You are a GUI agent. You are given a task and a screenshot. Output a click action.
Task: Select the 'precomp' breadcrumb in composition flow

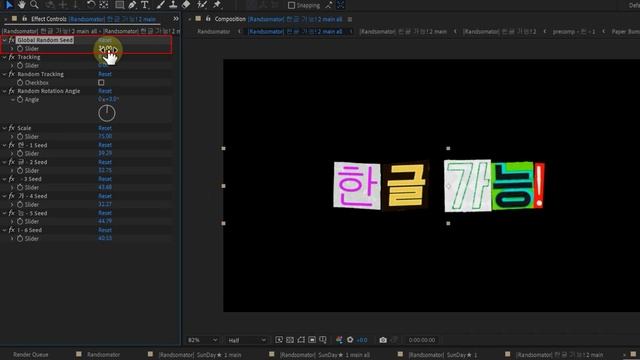(x=573, y=31)
